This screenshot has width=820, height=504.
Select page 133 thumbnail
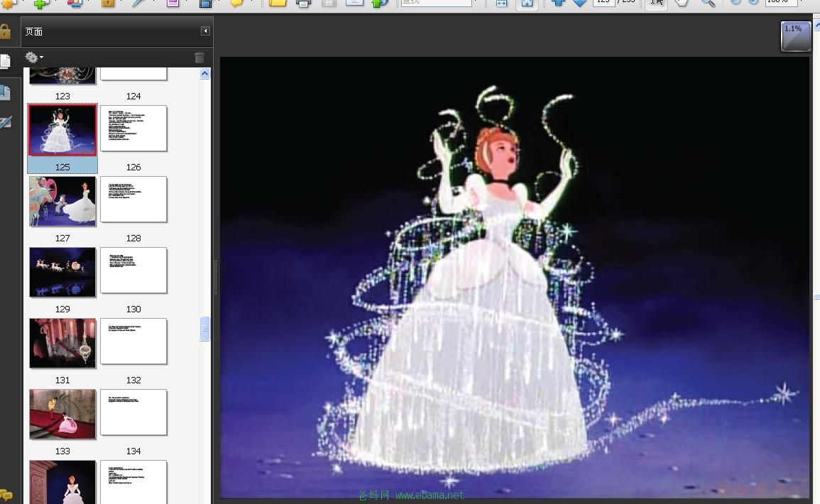[62, 414]
